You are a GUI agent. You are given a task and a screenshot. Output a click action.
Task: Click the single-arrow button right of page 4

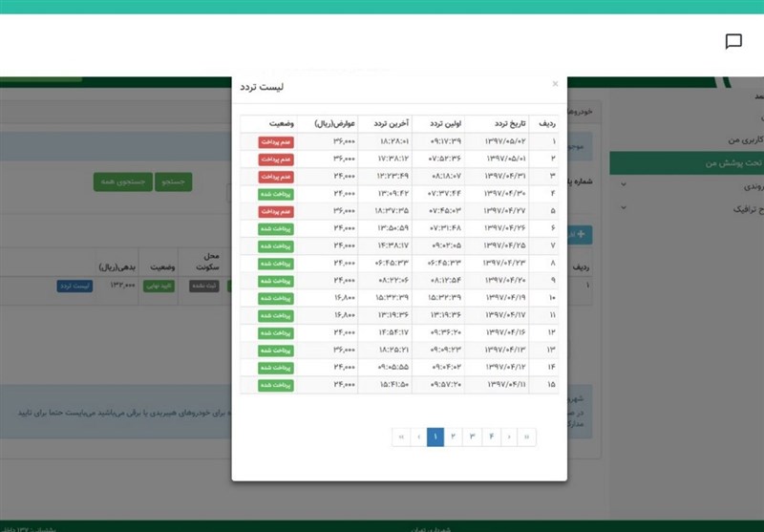pos(508,436)
